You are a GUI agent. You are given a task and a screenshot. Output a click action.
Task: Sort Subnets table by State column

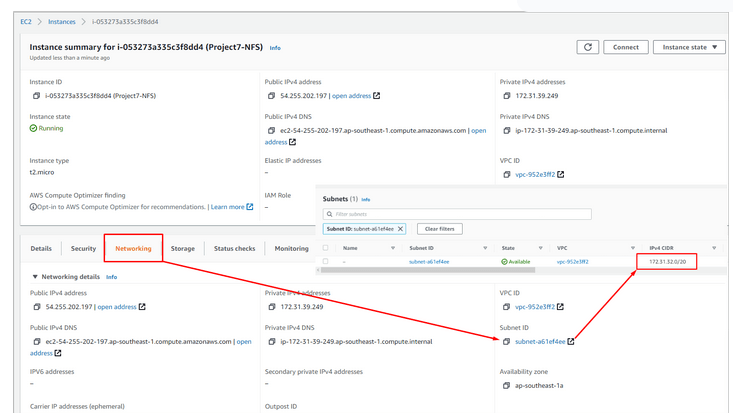pyautogui.click(x=540, y=248)
